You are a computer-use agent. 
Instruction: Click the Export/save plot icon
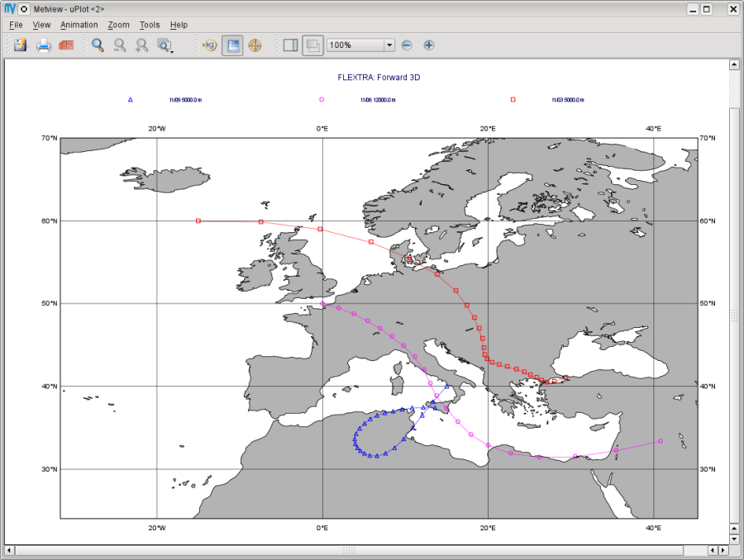tap(21, 45)
